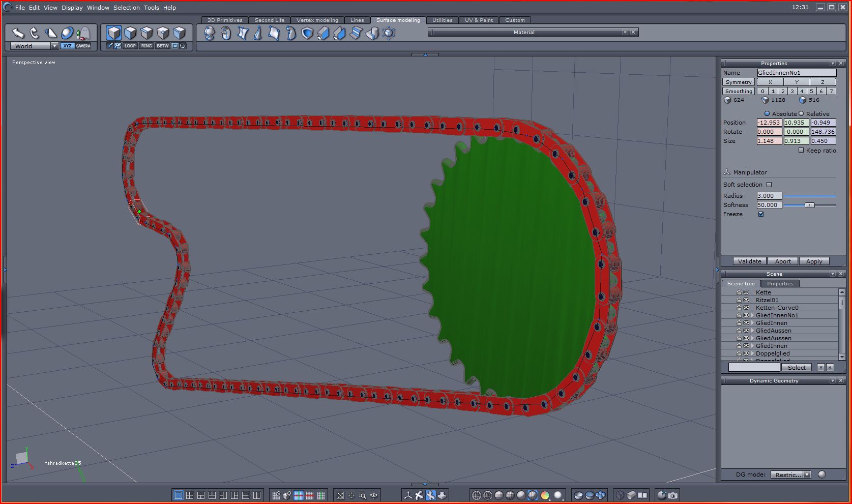The image size is (852, 504).
Task: Switch to four-view viewport layout
Action: 190,495
